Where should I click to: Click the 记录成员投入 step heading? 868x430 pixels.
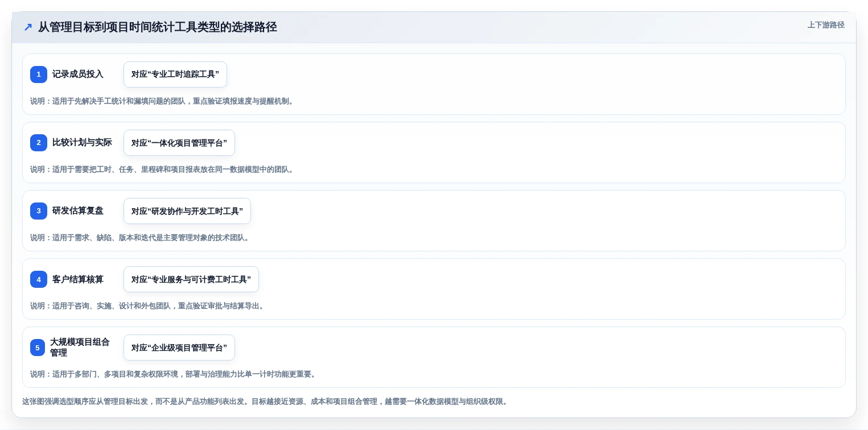(78, 75)
